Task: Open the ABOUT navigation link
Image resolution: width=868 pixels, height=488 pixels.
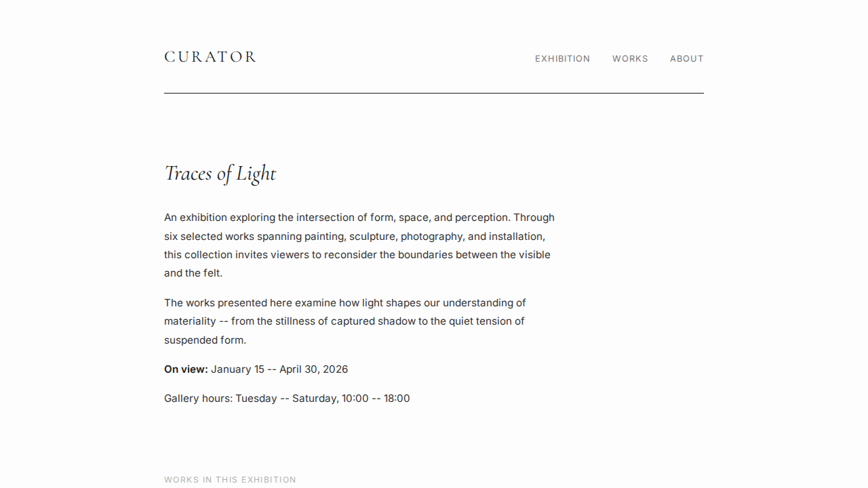Action: [686, 59]
